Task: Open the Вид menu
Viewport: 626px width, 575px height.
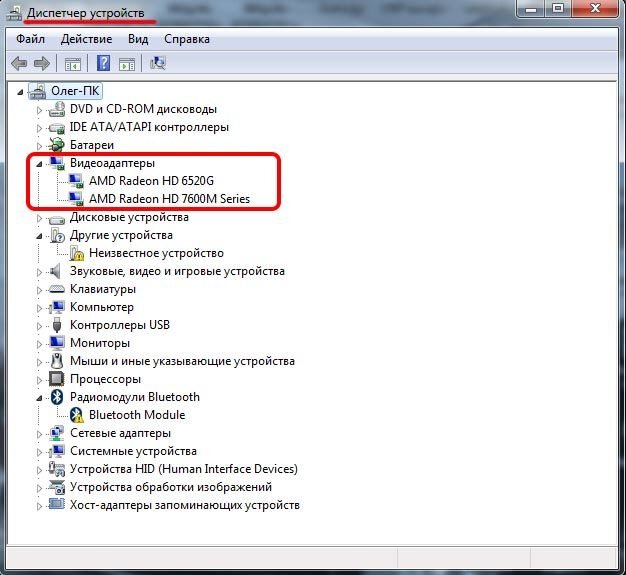Action: click(138, 39)
